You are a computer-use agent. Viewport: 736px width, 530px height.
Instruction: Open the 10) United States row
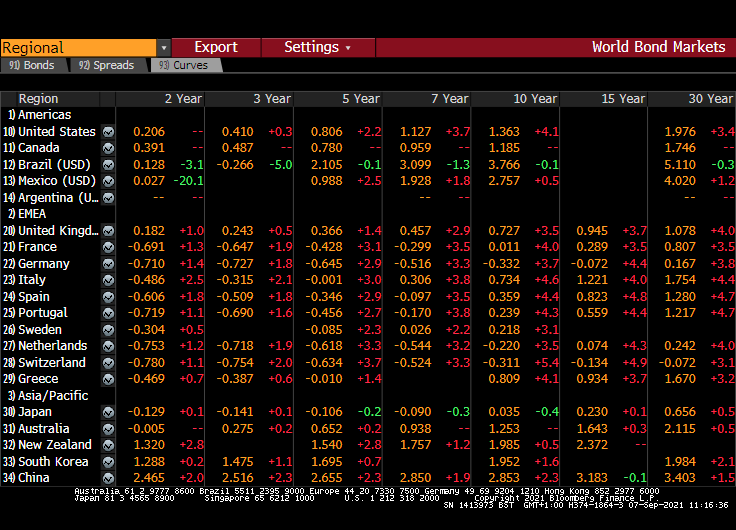click(x=49, y=132)
